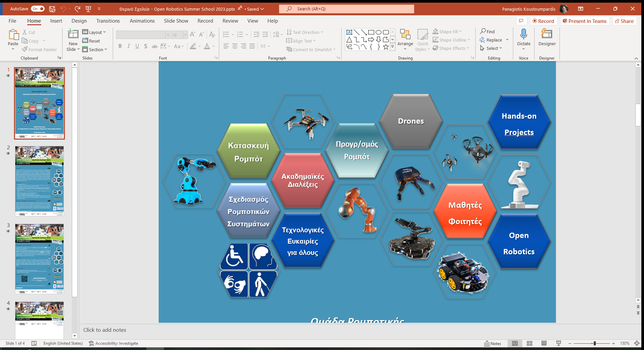
Task: Toggle text Shadow
Action: pyautogui.click(x=146, y=46)
